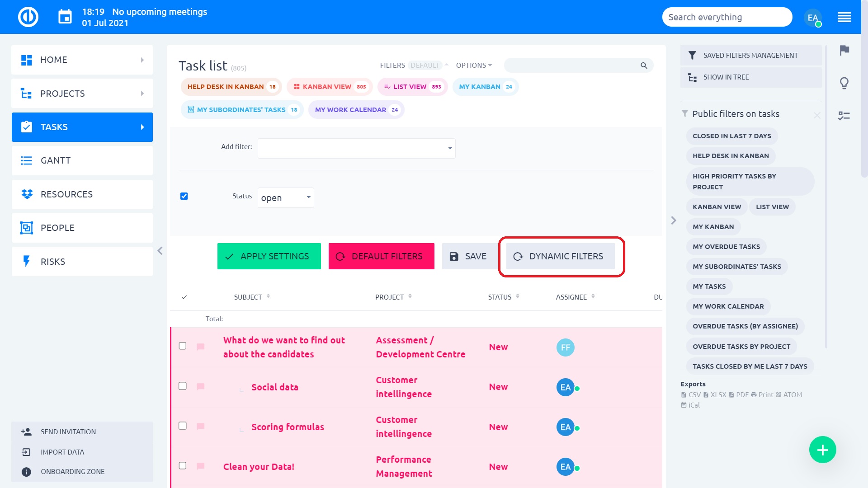
Task: Click the Easy Project logo icon
Action: pyautogui.click(x=28, y=17)
